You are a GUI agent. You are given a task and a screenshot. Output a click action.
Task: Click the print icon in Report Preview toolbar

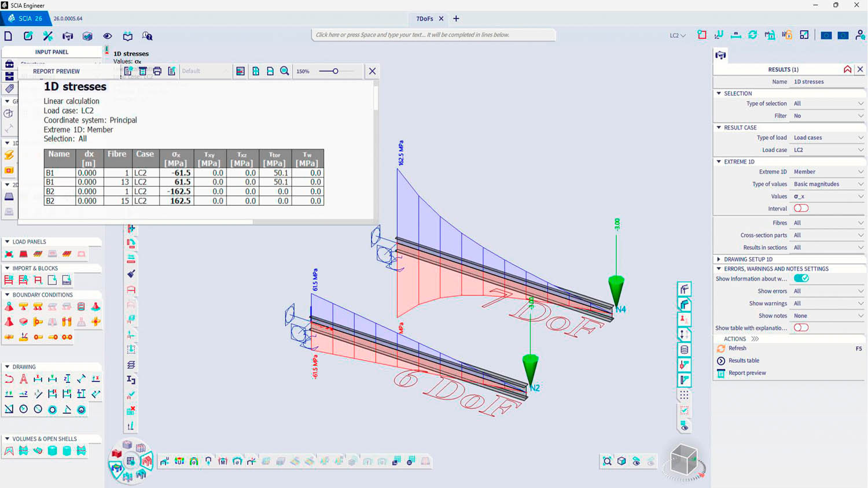click(x=157, y=71)
